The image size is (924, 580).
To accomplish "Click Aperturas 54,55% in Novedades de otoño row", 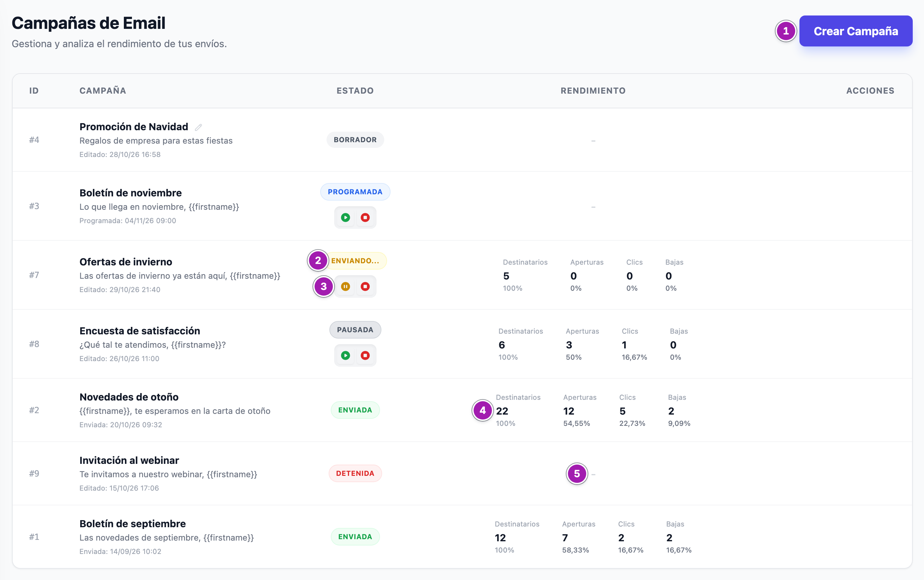I will coord(576,423).
